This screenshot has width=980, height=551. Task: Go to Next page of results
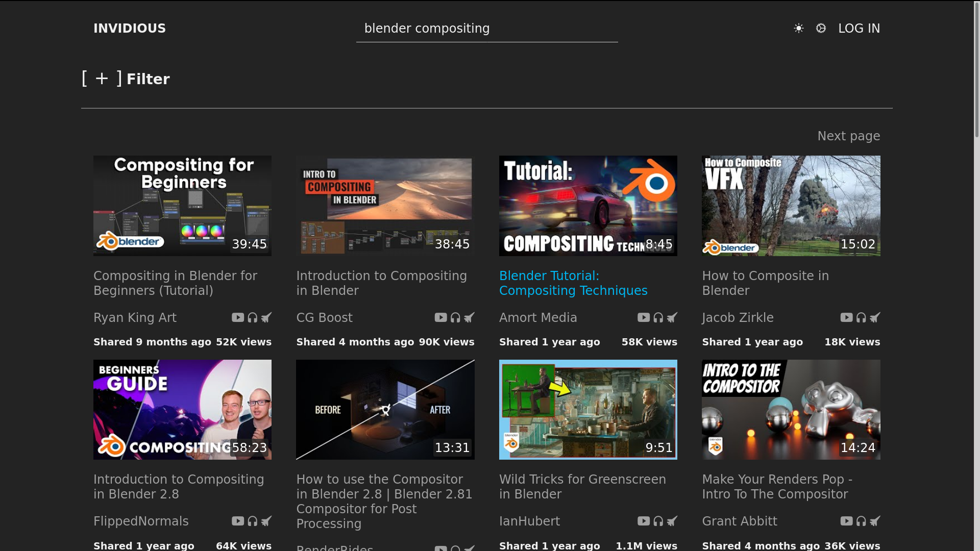click(848, 136)
